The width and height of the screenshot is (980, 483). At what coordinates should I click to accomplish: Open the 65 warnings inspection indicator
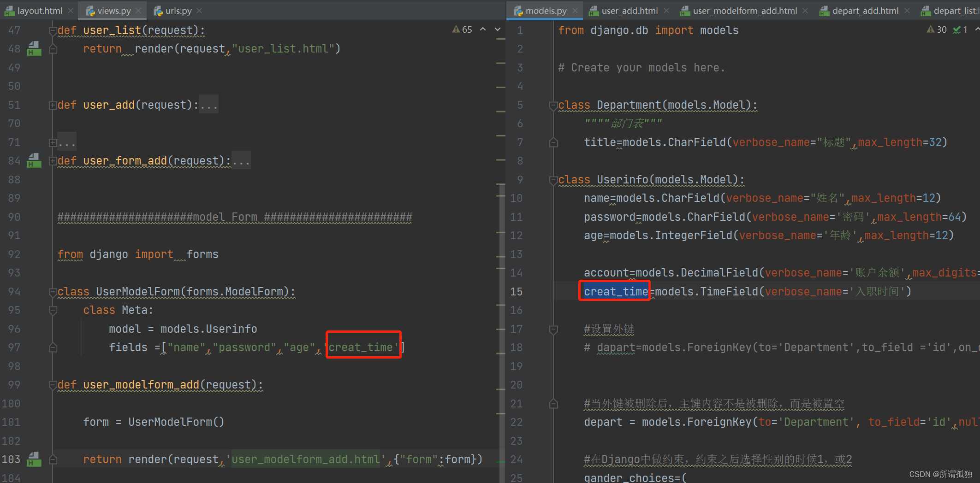[x=462, y=29]
